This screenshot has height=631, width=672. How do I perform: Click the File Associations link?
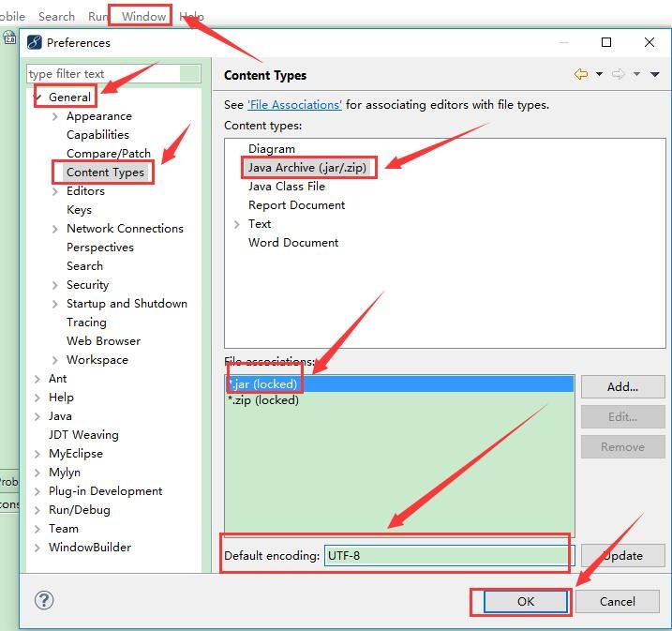pyautogui.click(x=294, y=105)
